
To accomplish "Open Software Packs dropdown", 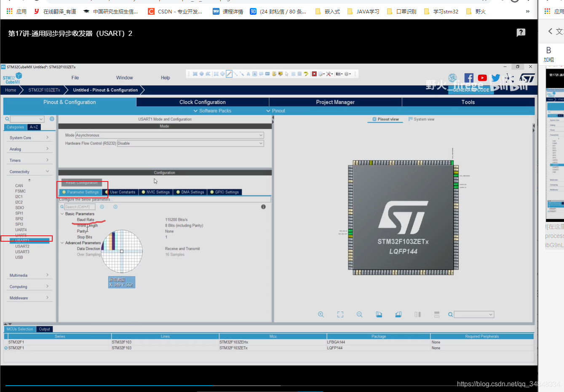I will coord(212,111).
